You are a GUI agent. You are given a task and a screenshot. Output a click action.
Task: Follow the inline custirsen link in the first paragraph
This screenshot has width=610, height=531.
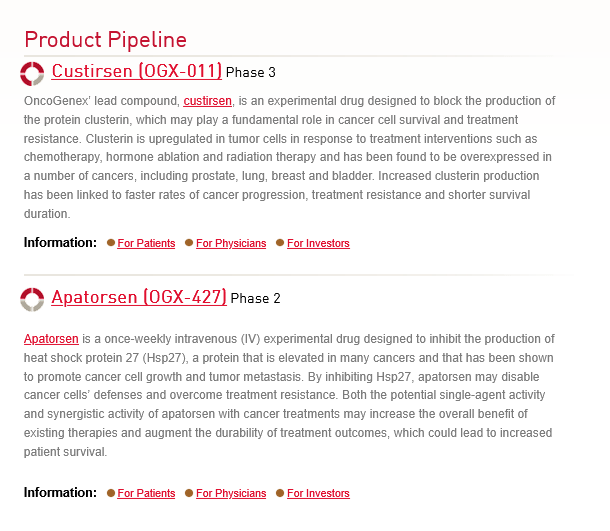point(208,101)
